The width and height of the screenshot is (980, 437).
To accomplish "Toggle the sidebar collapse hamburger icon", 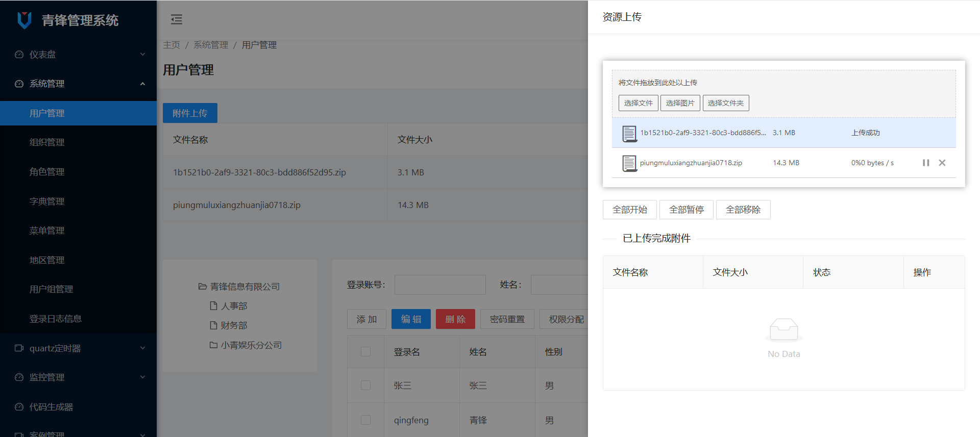I will click(x=177, y=19).
